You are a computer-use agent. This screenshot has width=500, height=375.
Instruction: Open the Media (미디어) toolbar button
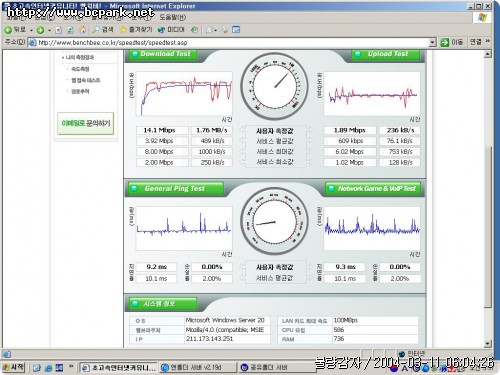point(171,30)
